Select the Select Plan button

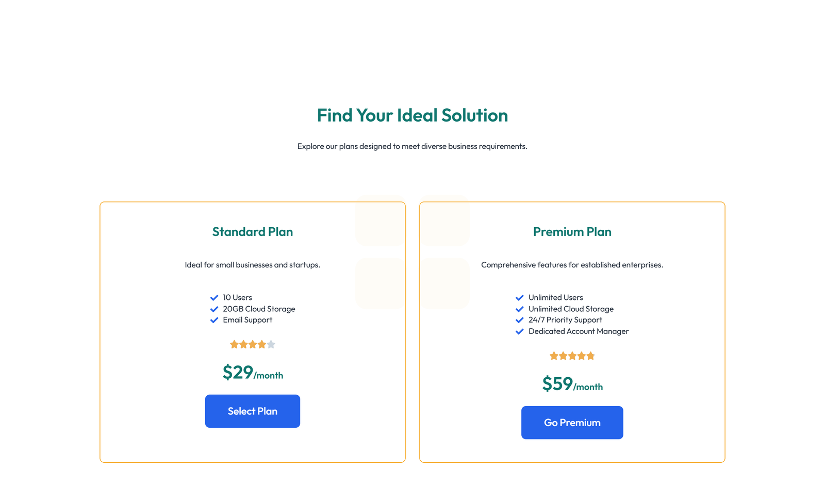click(252, 411)
